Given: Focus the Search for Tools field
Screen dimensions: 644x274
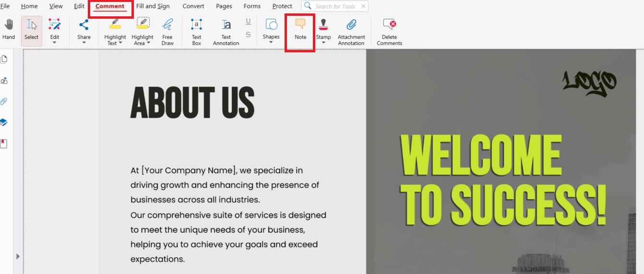Looking at the screenshot, I should coord(335,6).
